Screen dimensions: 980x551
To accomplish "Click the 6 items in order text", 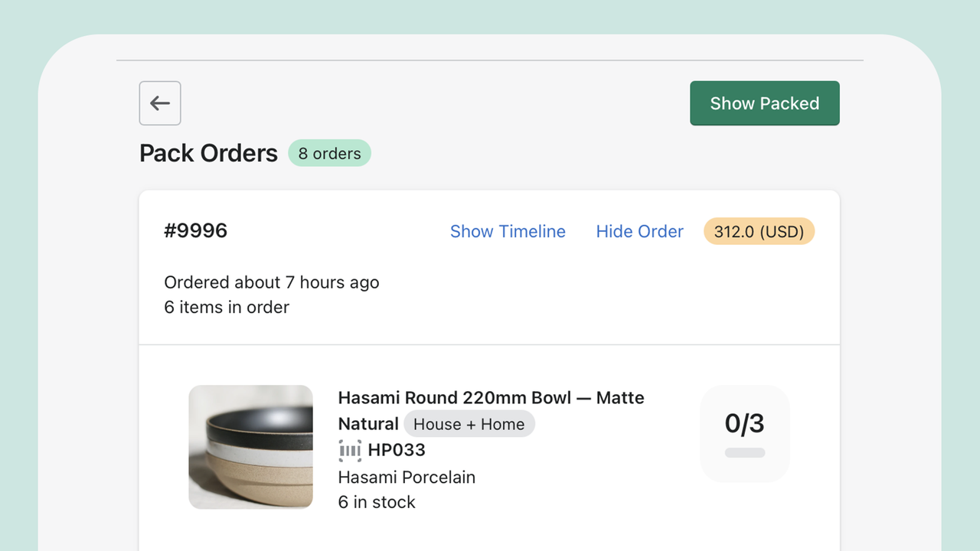I will (x=227, y=307).
